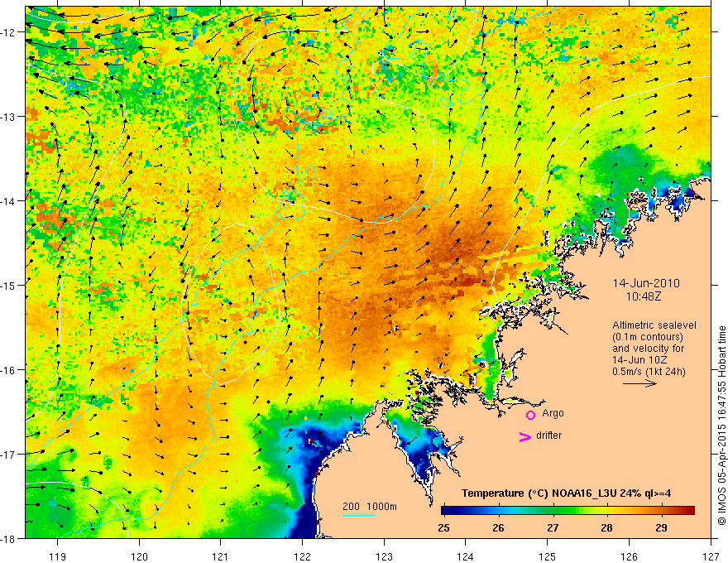
Task: Click the time label 10:48Z
Action: coord(643,296)
